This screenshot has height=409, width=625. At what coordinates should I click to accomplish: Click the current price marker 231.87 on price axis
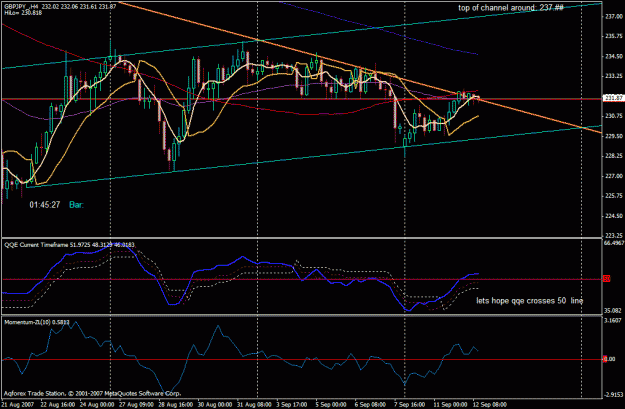(x=614, y=98)
